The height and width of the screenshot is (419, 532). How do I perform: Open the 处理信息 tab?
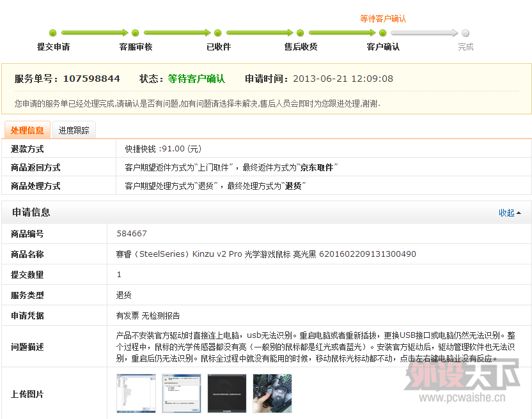coord(27,130)
